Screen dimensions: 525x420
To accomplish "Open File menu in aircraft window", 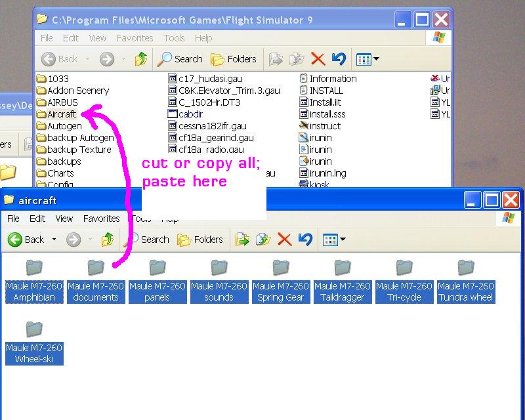I will 13,219.
